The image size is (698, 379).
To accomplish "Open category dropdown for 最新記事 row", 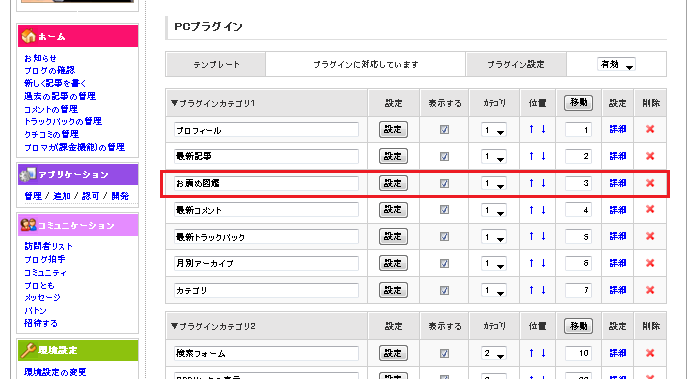I will point(493,156).
